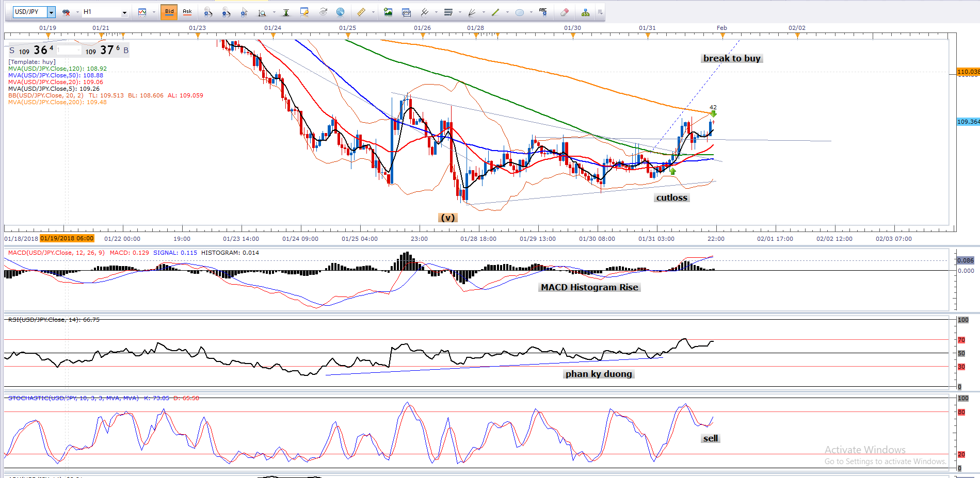Toggle the Bid price display
Viewport: 980px width, 478px height.
[x=169, y=12]
